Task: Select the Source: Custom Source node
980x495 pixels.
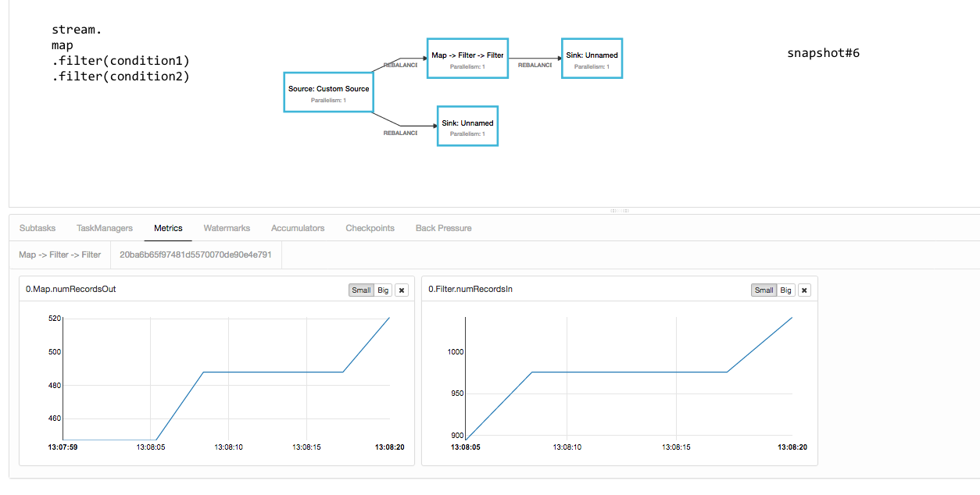Action: pyautogui.click(x=328, y=93)
